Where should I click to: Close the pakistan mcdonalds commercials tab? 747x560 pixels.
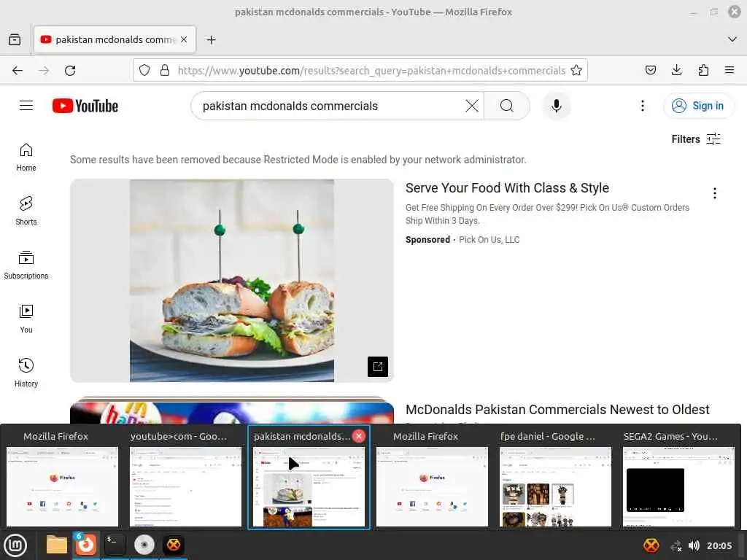184,39
